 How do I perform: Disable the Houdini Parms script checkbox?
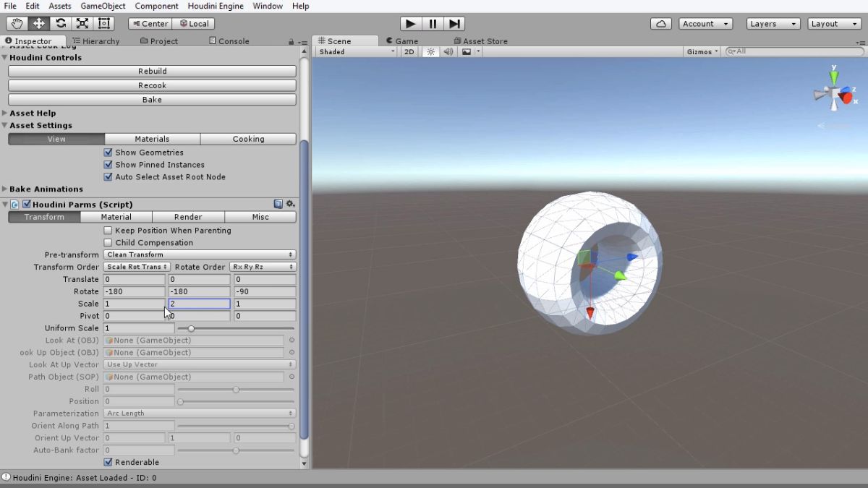(27, 205)
